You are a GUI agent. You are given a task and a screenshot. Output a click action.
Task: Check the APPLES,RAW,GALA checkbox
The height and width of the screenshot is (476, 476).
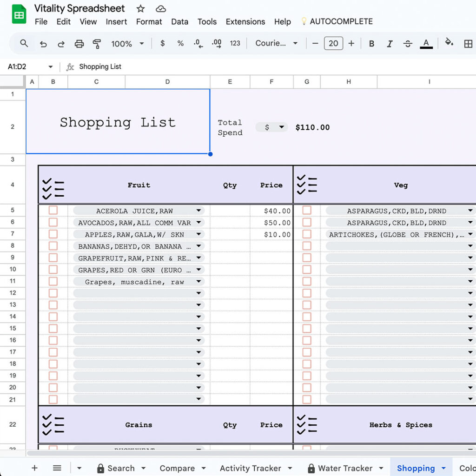point(53,234)
